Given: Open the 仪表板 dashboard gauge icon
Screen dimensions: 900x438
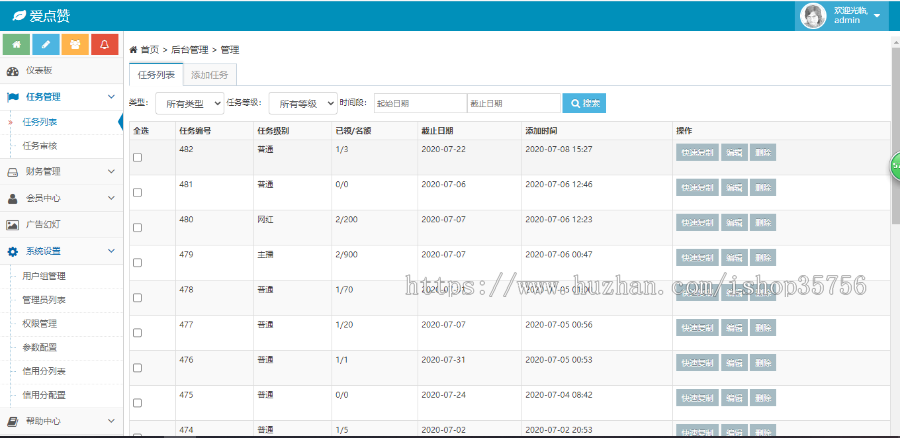Looking at the screenshot, I should point(12,72).
